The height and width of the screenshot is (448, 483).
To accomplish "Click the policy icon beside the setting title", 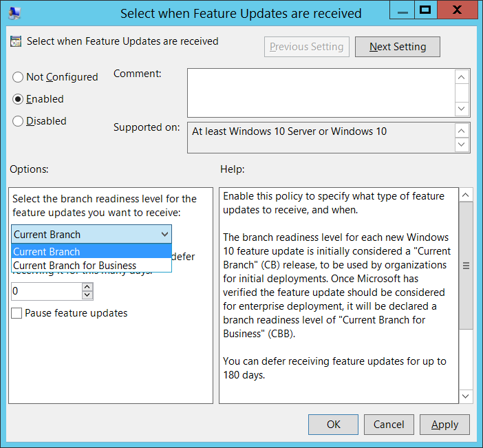I will (17, 41).
